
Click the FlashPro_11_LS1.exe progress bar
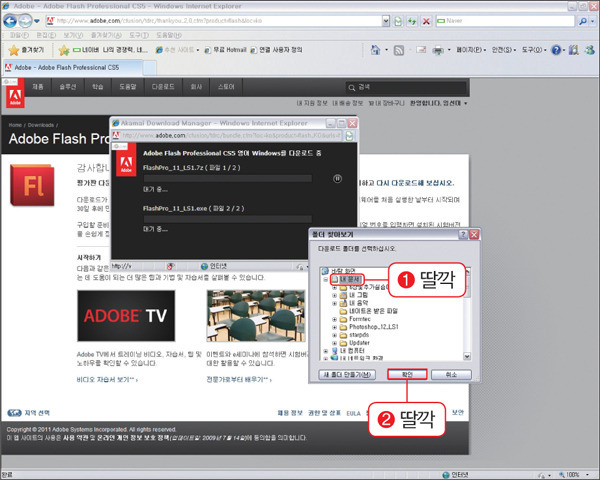coord(228,219)
